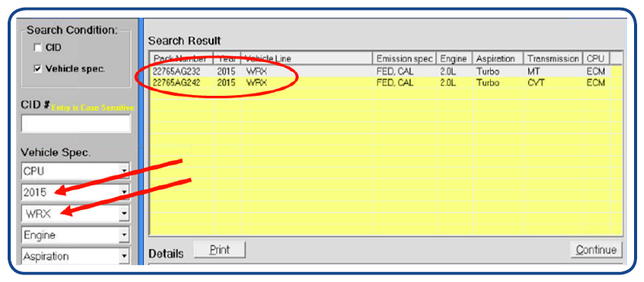644x282 pixels.
Task: Sort by Year column header
Action: click(x=227, y=59)
